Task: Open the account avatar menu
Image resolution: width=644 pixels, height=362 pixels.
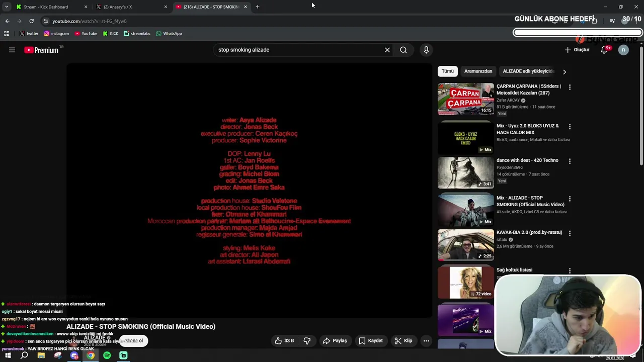Action: [x=623, y=50]
